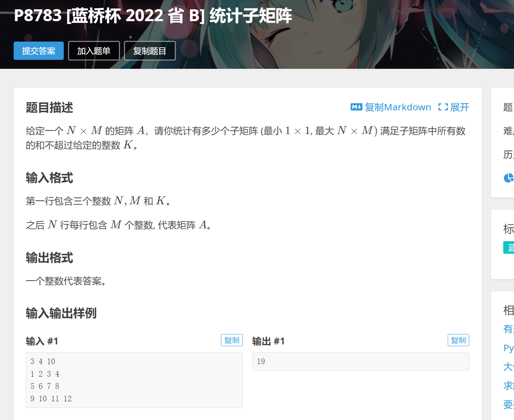
Task: Click the Markdown icon beside 复制Markdown
Action: click(x=356, y=107)
